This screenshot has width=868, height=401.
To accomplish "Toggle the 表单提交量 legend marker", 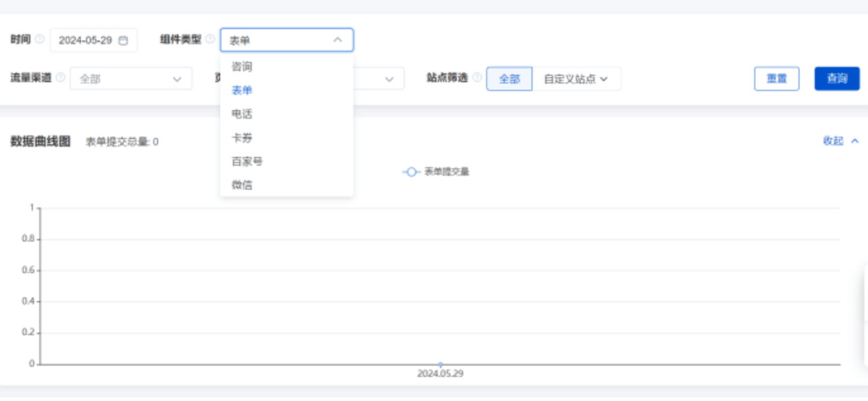I will point(411,172).
